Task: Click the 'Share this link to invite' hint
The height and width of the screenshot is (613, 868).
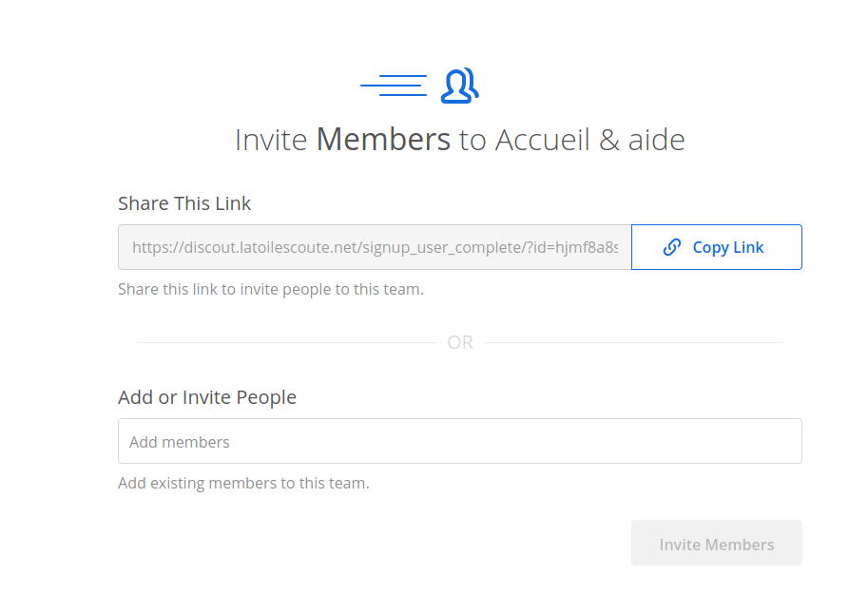Action: pos(270,289)
